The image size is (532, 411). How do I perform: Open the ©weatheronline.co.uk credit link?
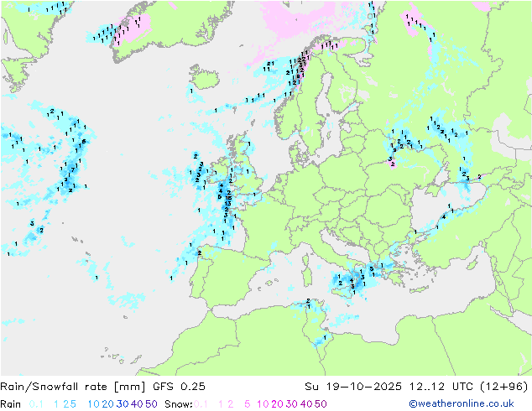tap(462, 404)
